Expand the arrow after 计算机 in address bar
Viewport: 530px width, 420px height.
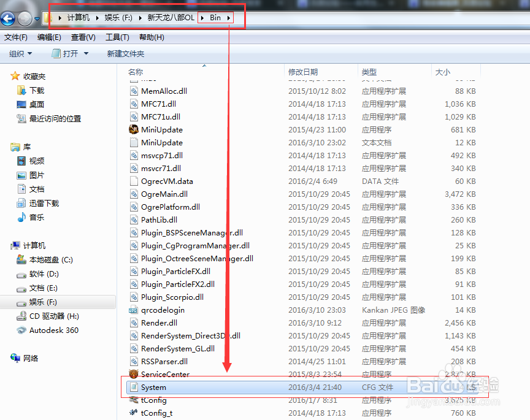pos(97,18)
